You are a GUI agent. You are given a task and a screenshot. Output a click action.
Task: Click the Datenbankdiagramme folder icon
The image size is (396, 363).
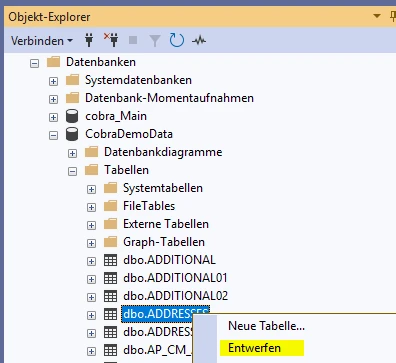(x=91, y=152)
